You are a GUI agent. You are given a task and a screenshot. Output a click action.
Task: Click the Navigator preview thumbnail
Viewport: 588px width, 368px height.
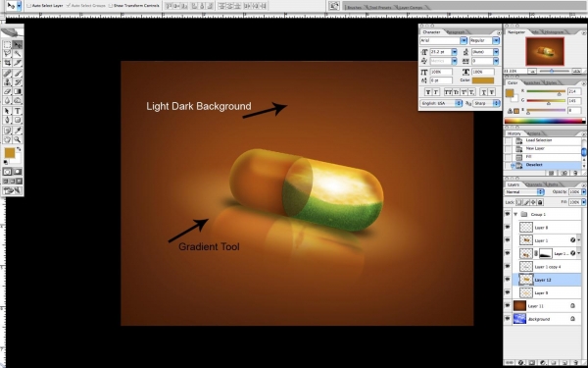tap(545, 52)
